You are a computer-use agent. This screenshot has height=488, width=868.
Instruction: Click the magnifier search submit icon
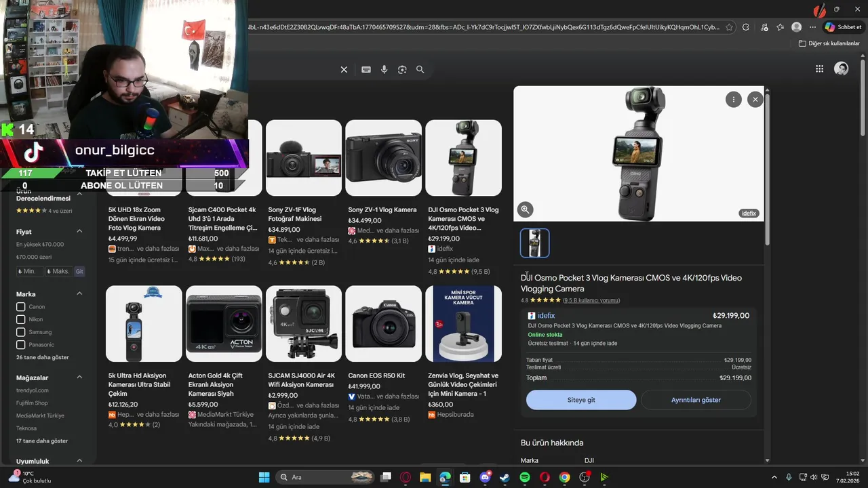pos(420,70)
